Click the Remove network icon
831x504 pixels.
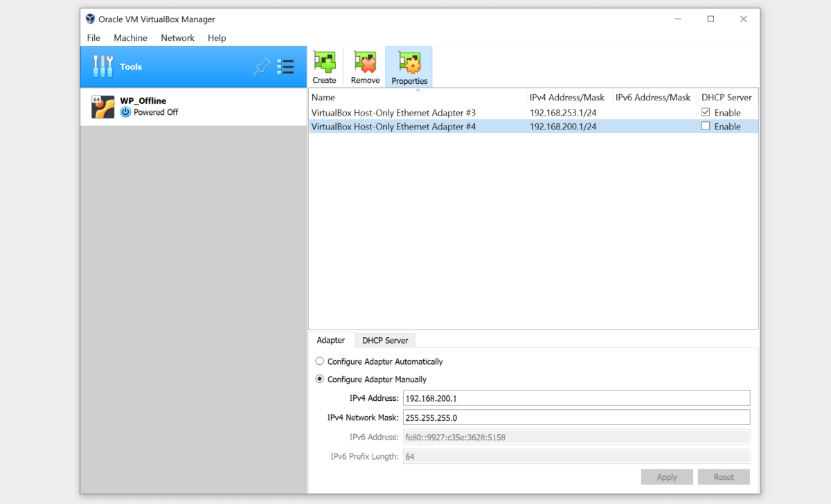(x=365, y=63)
